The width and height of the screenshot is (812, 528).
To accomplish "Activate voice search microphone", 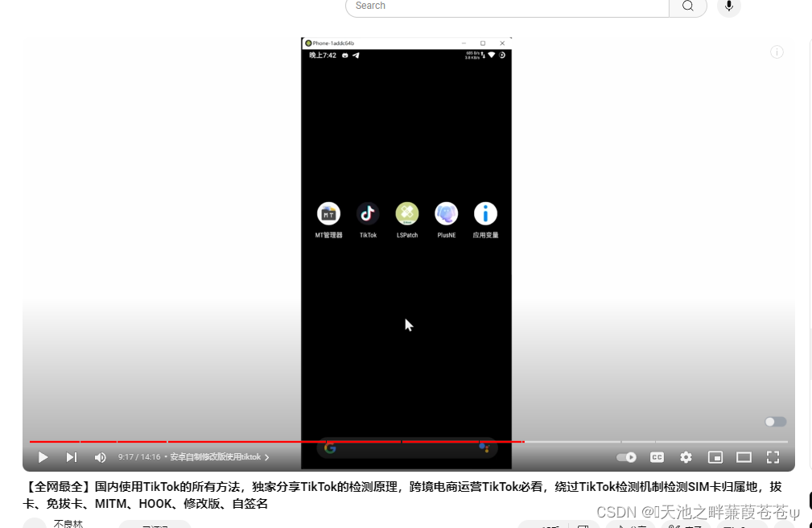I will tap(728, 6).
